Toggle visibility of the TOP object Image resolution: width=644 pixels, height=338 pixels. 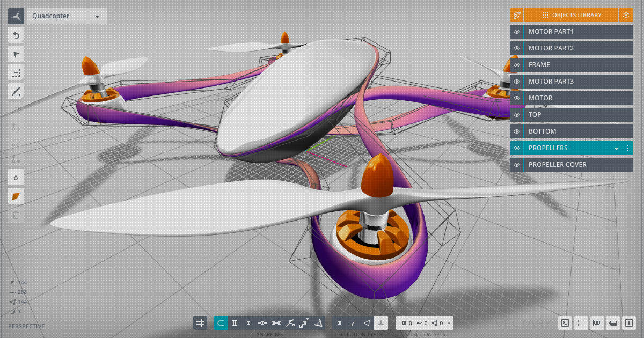[517, 115]
